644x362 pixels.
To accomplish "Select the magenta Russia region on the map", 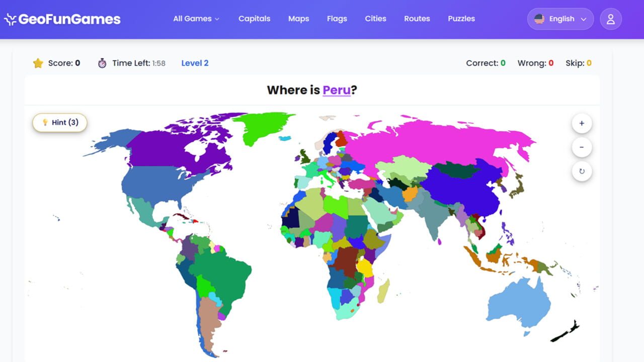I will coord(438,141).
